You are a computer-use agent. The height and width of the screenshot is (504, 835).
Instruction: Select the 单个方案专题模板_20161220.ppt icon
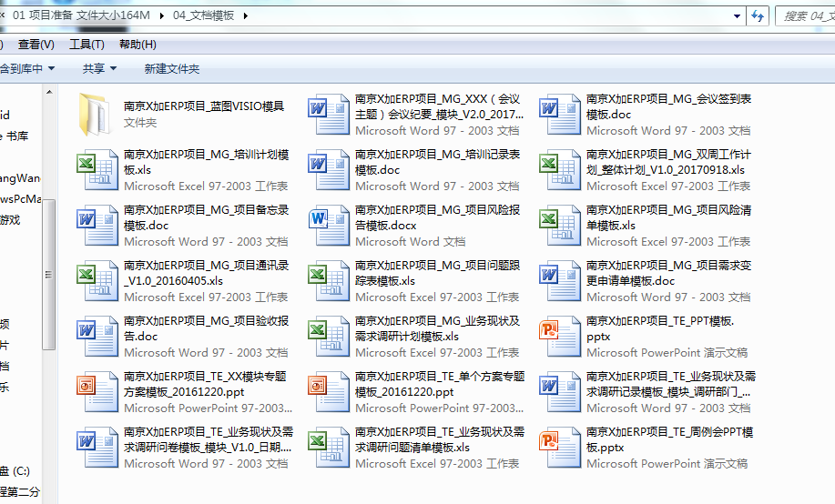[x=329, y=391]
